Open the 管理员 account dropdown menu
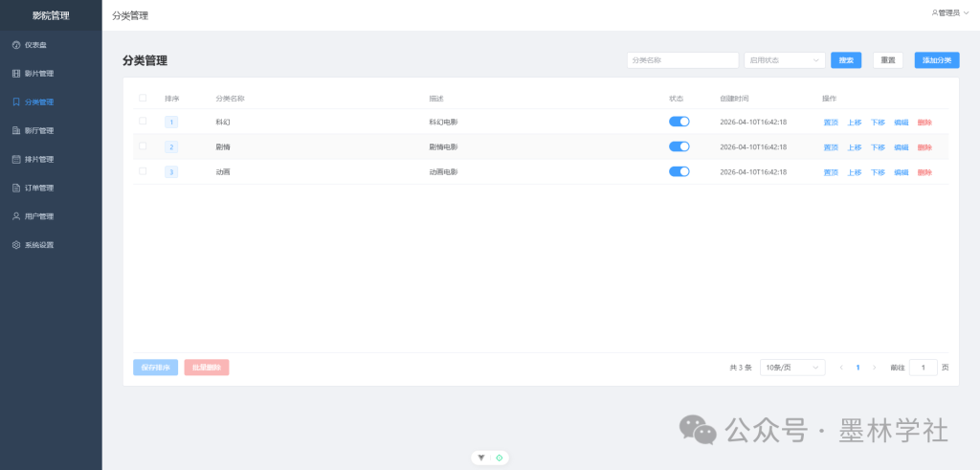The height and width of the screenshot is (470, 980). (948, 13)
